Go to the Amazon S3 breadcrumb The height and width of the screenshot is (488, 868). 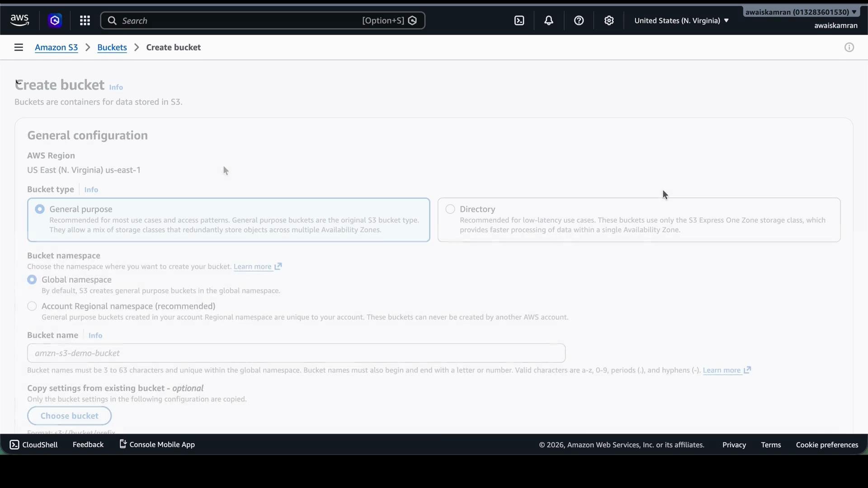coord(57,47)
